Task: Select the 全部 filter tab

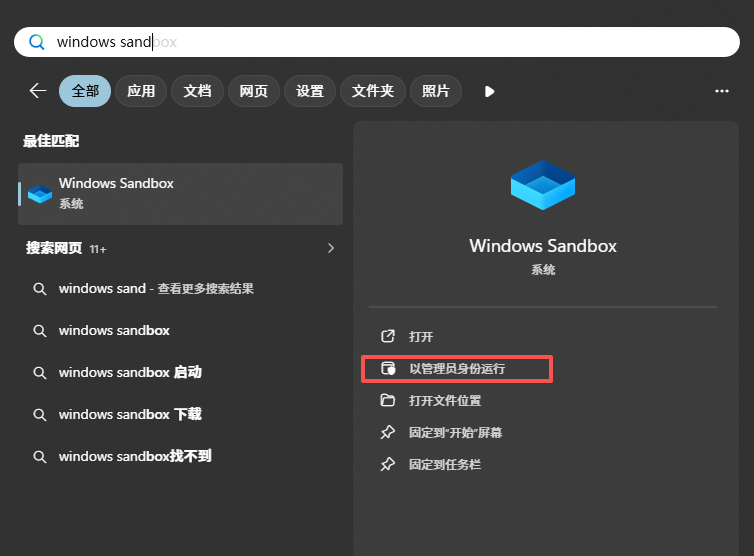Action: (x=85, y=91)
